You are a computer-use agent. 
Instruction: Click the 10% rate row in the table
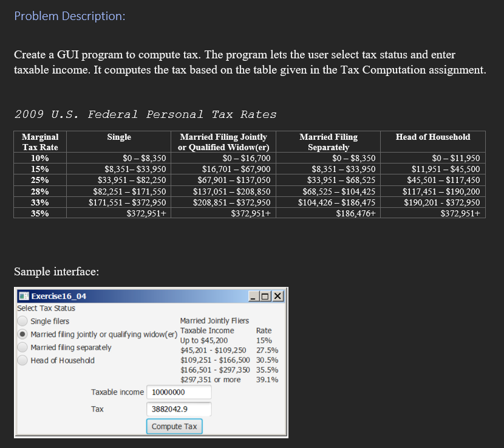39,158
